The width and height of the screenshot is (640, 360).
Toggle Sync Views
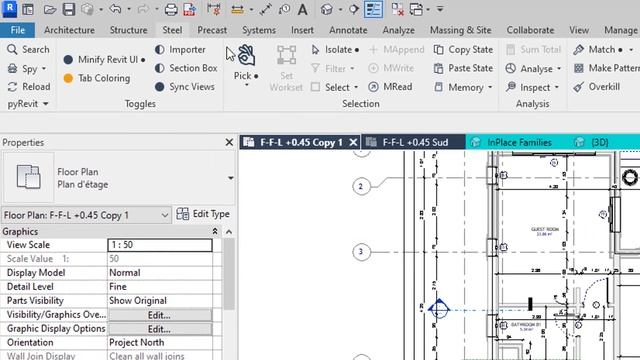(185, 87)
